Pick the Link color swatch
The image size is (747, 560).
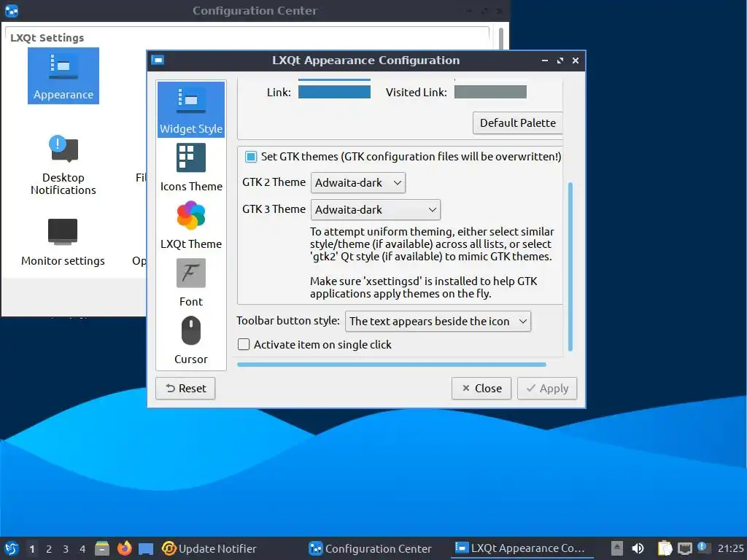(x=334, y=92)
